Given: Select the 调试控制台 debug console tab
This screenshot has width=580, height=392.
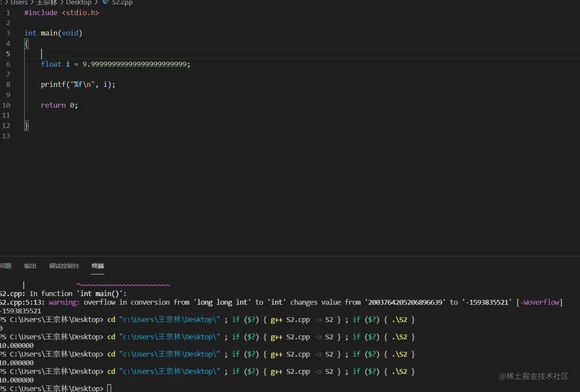Looking at the screenshot, I should pos(64,266).
